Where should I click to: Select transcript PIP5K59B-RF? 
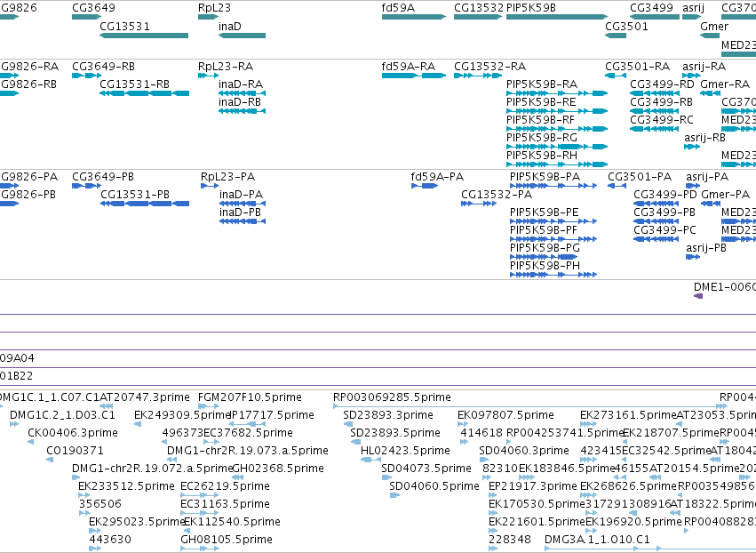coord(557,129)
